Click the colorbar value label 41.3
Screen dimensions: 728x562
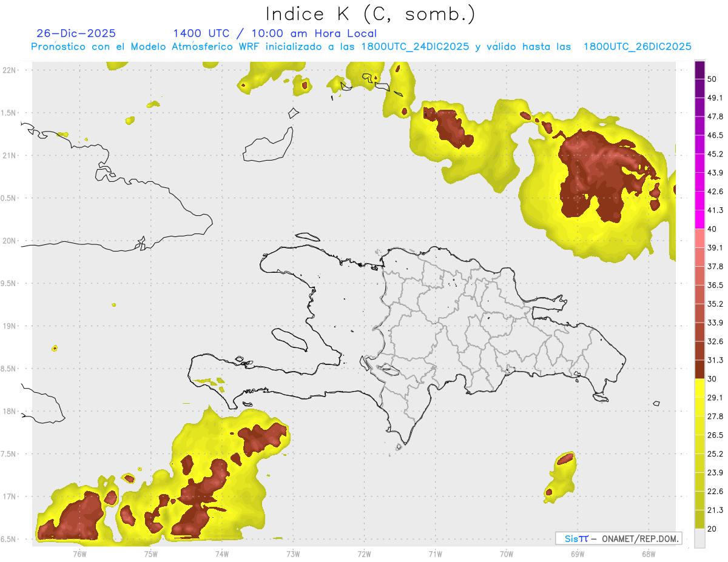(715, 211)
